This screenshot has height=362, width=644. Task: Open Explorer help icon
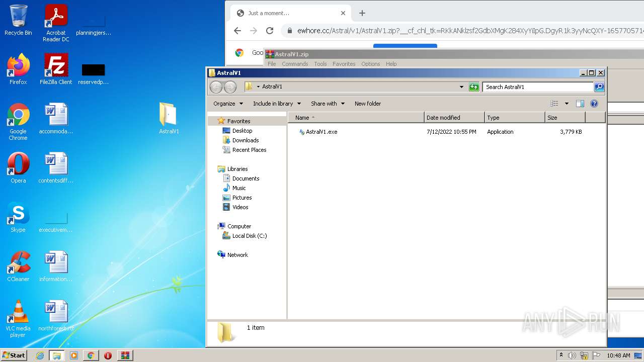[594, 104]
